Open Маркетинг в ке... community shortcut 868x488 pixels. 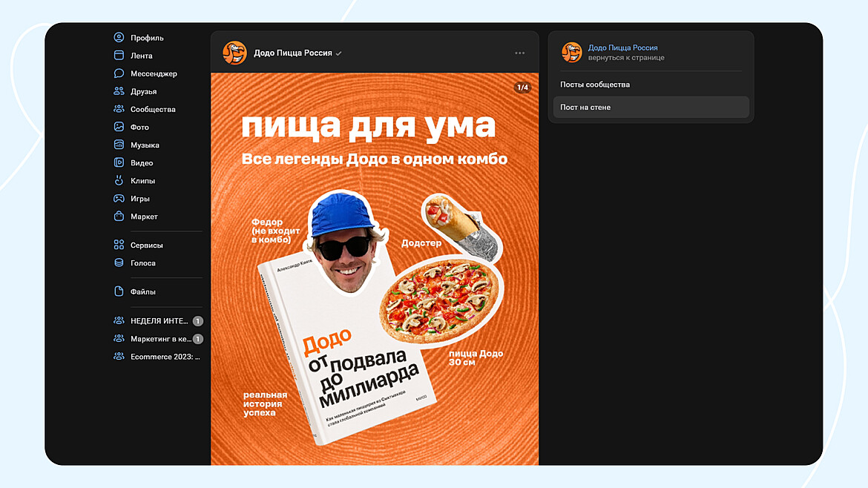[159, 339]
